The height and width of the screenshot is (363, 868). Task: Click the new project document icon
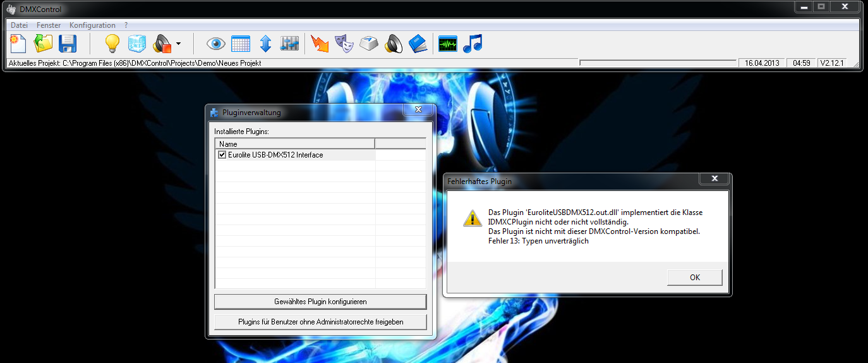18,44
